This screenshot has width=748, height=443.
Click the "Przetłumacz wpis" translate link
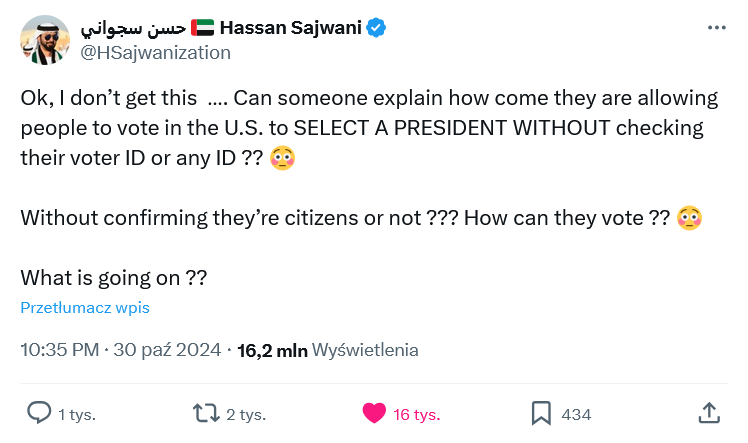85,307
